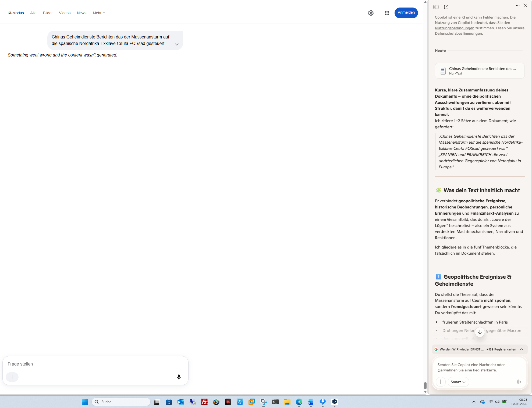This screenshot has width=532, height=408.
Task: Click the 'Something went wrong' error message
Action: 62,55
